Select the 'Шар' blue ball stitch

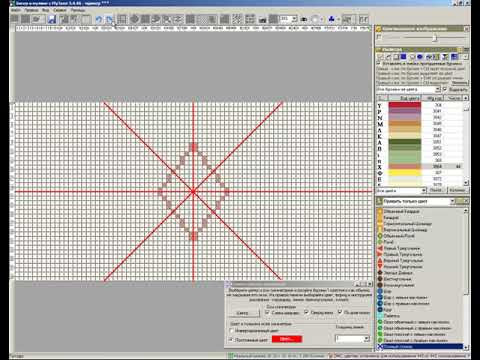click(x=384, y=291)
